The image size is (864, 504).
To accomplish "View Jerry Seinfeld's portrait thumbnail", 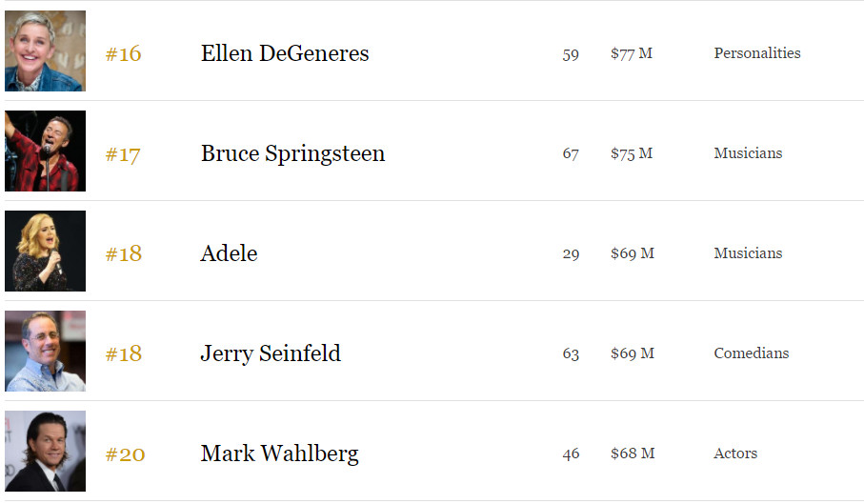I will pyautogui.click(x=45, y=351).
